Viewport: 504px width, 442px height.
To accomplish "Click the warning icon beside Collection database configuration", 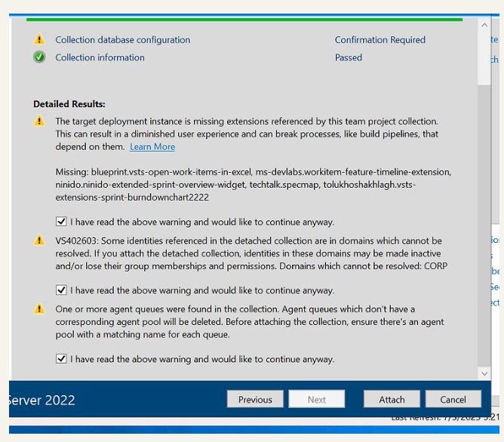I will click(x=39, y=39).
